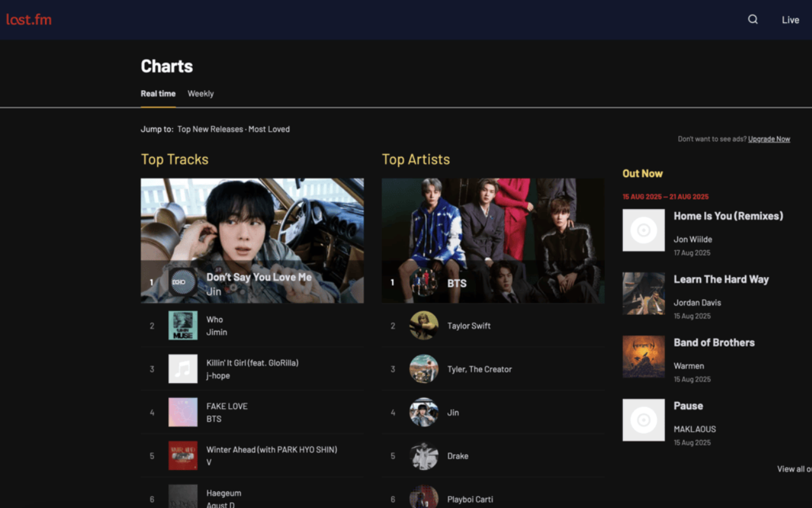The width and height of the screenshot is (812, 508).
Task: Click the music note placeholder for Killin' It Girl
Action: point(183,369)
